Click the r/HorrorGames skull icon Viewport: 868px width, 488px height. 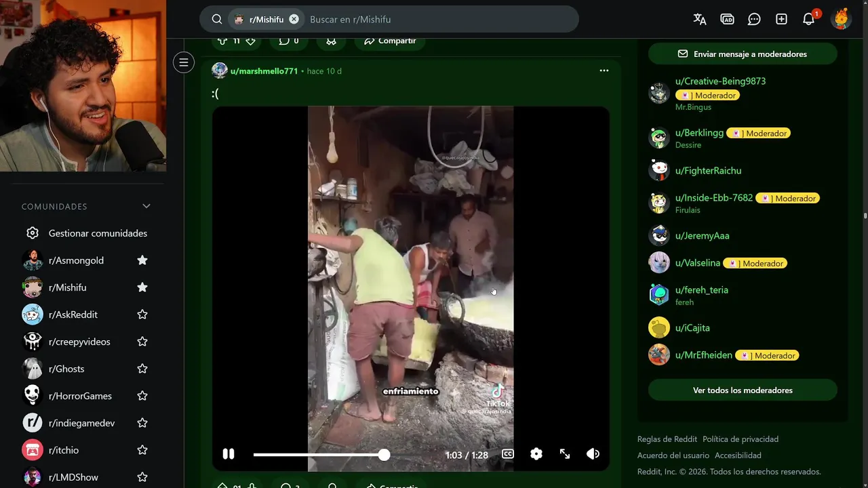click(x=33, y=396)
